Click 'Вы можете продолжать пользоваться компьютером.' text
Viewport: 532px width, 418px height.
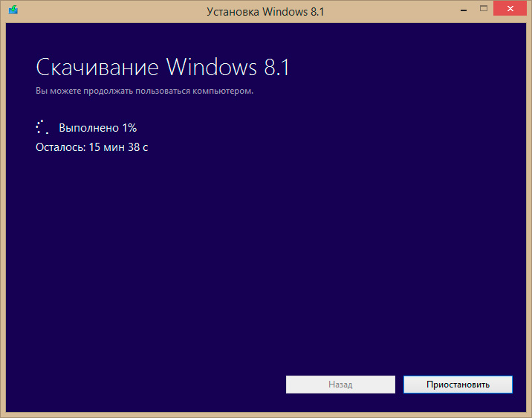pyautogui.click(x=145, y=91)
